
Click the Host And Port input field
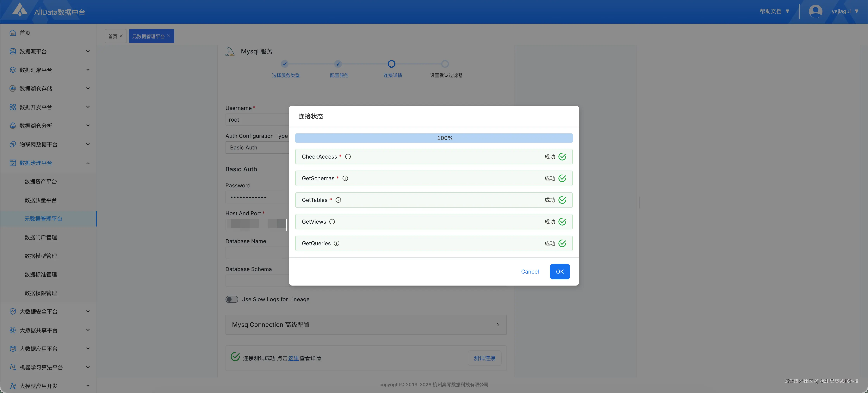point(257,225)
